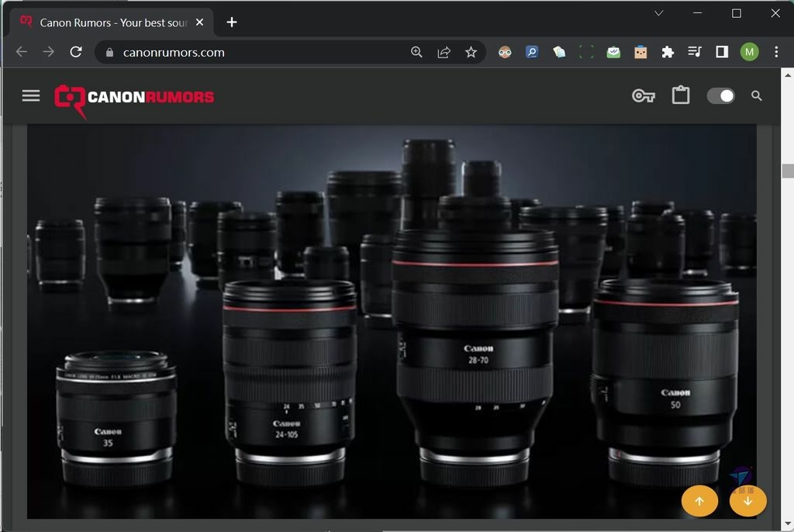Click the address bar showing canonrumors.com
This screenshot has height=532, width=794.
290,52
